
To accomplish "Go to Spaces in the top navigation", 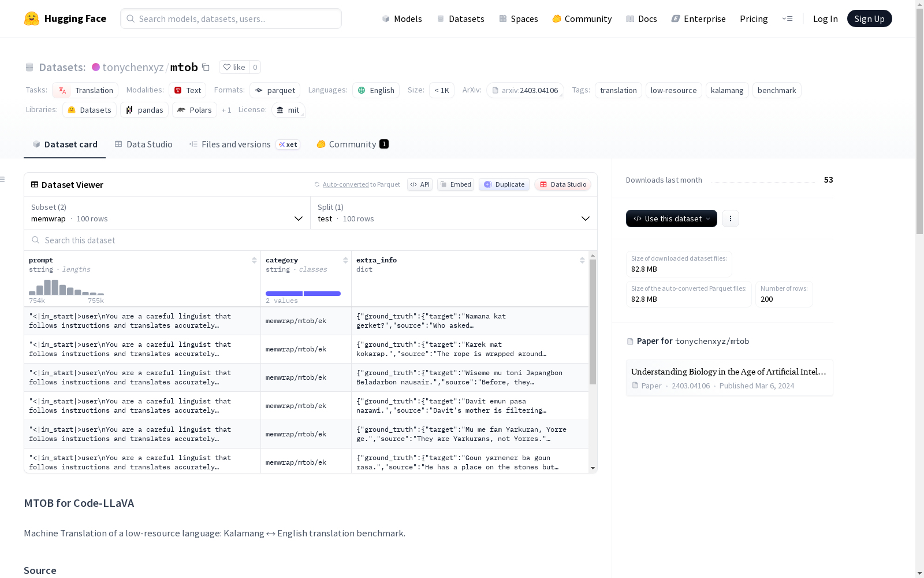I will [x=519, y=18].
